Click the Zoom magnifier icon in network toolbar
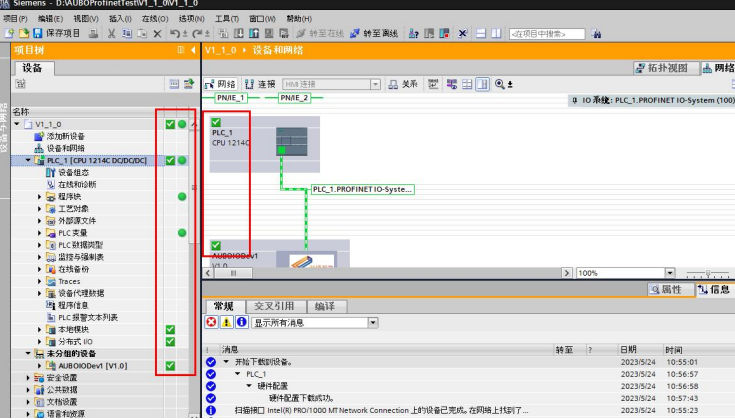Screen dimensions: 735x420 click(500, 84)
